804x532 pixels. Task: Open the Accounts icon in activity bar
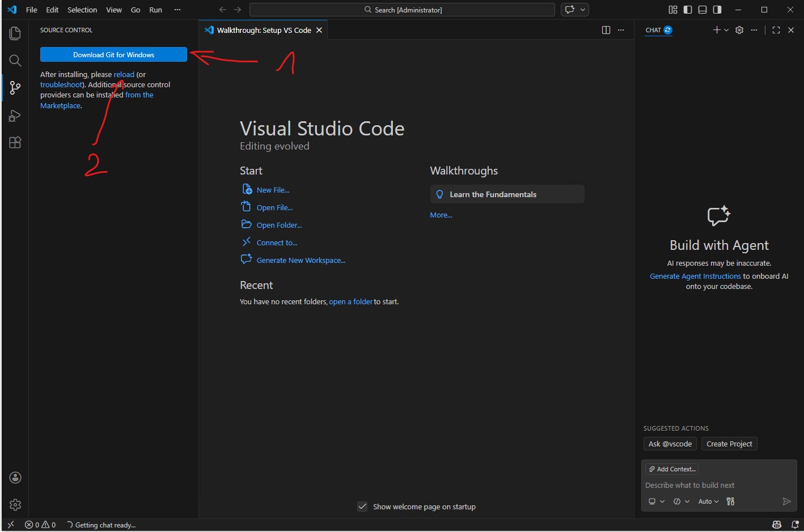(15, 478)
